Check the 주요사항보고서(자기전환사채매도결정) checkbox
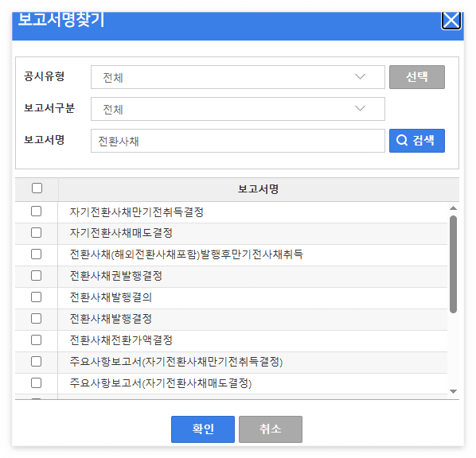The width and height of the screenshot is (476, 458). 36,383
